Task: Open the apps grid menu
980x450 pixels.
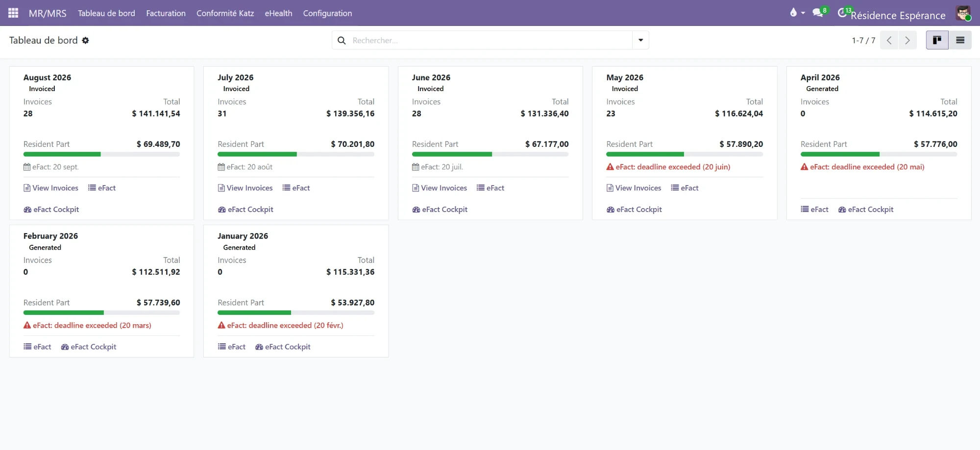Action: [13, 13]
